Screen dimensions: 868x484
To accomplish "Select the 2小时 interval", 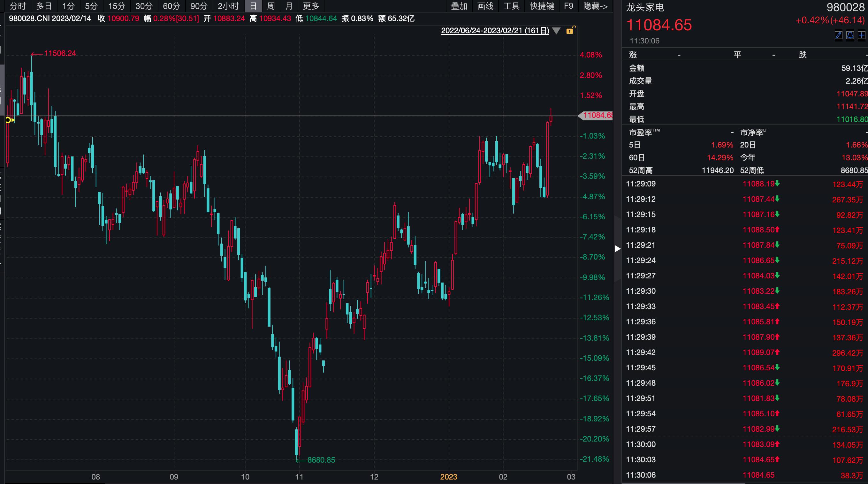I will [x=228, y=6].
